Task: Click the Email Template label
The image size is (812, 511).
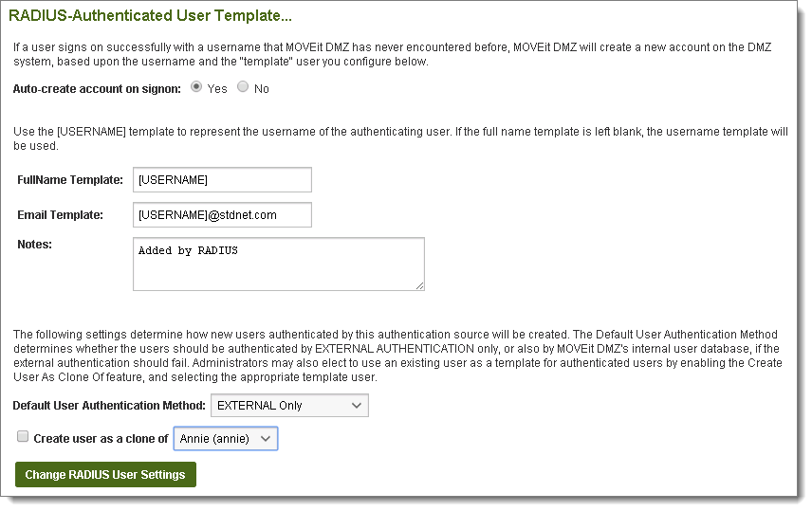Action: [x=60, y=215]
